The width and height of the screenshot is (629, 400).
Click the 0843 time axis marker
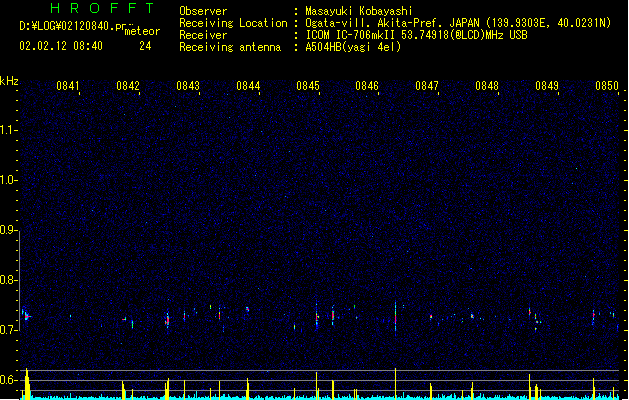point(188,86)
